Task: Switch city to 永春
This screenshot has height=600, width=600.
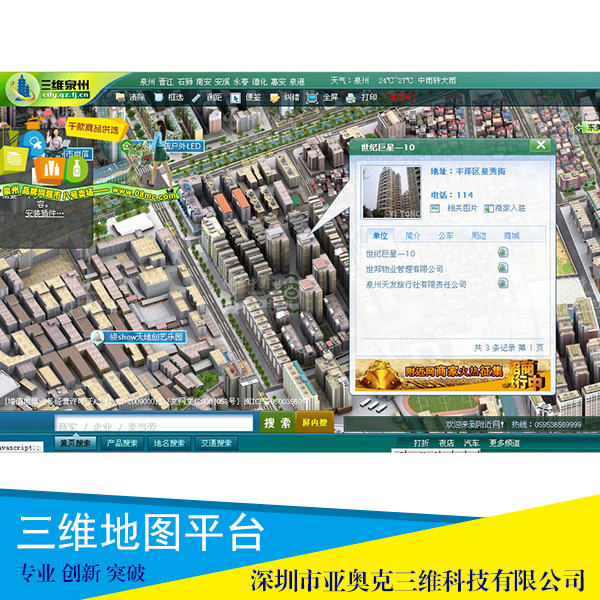Action: [241, 82]
